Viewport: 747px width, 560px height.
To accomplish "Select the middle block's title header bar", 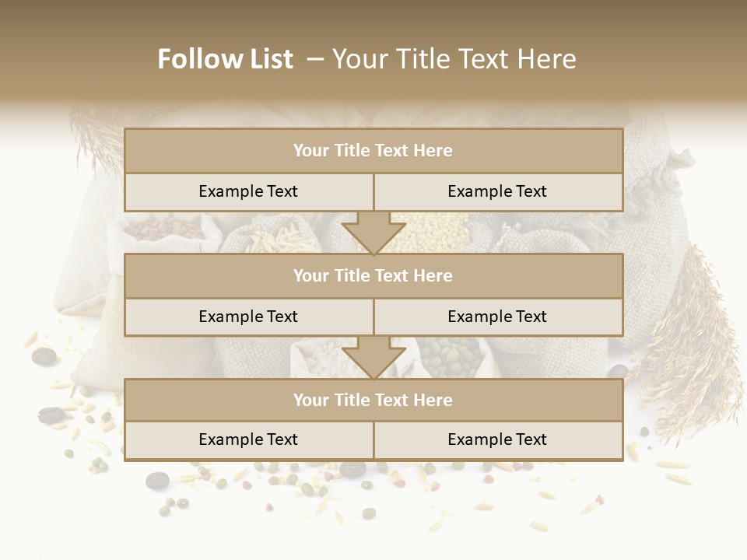I will tap(373, 275).
